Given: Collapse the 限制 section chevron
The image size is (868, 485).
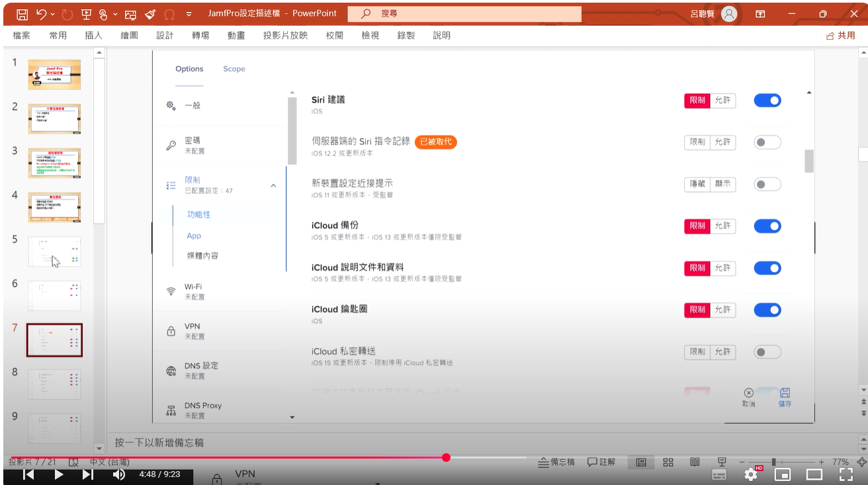Looking at the screenshot, I should pos(273,186).
